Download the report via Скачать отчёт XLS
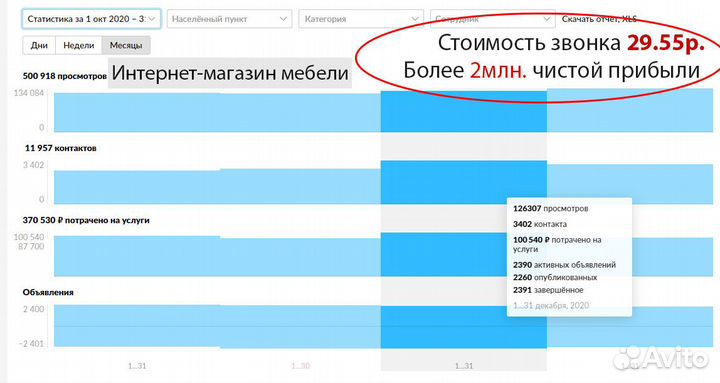Viewport: 720px width, 383px height. (x=599, y=19)
